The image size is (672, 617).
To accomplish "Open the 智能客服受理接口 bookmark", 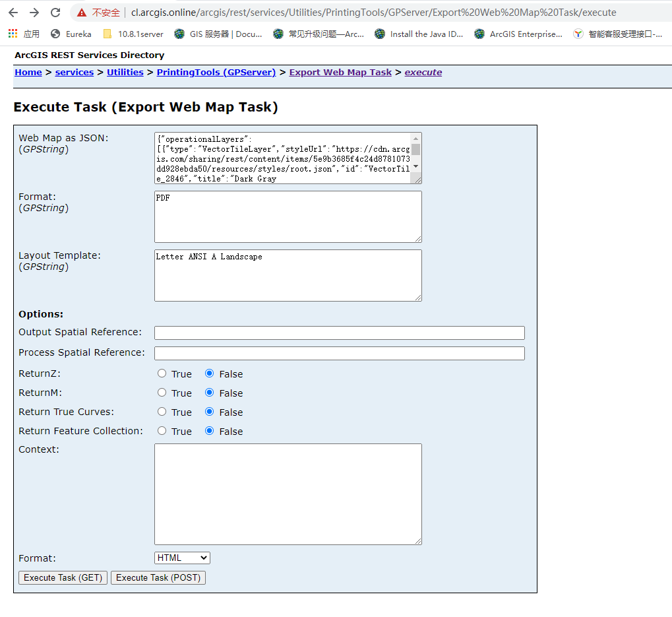I will click(617, 34).
